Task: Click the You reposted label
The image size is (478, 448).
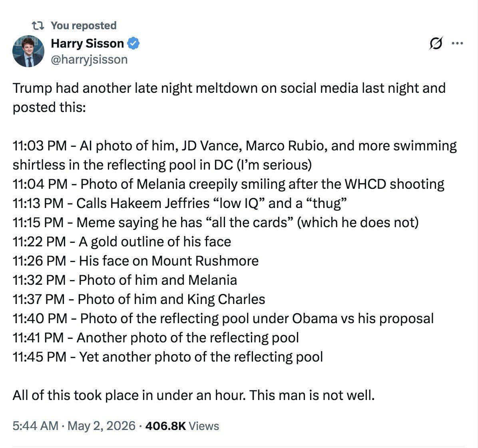Action: [x=84, y=26]
